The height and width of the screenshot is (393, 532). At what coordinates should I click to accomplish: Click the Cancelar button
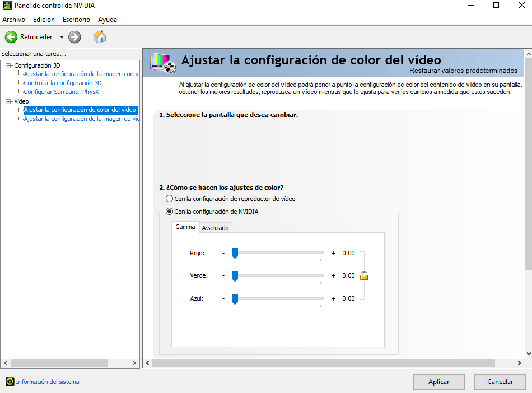[500, 382]
